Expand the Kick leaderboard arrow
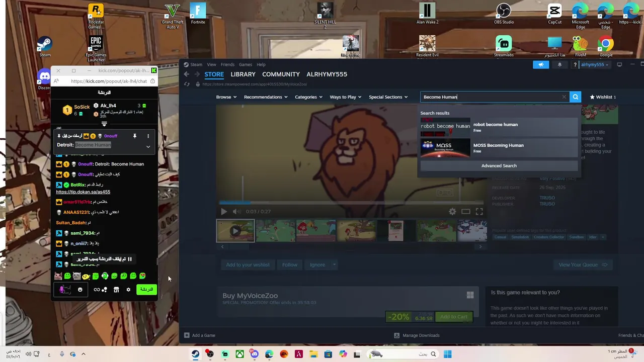Screen dimensions: 644x362 click(x=104, y=124)
